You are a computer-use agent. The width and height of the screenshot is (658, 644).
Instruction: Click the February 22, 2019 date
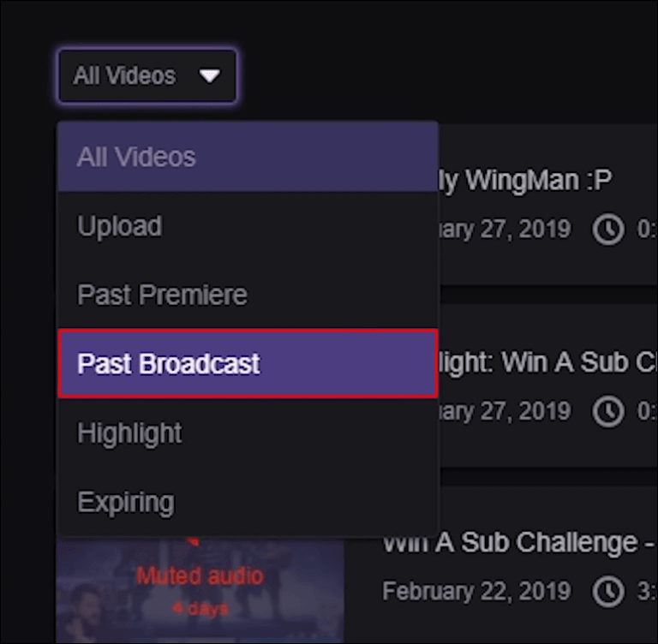476,592
